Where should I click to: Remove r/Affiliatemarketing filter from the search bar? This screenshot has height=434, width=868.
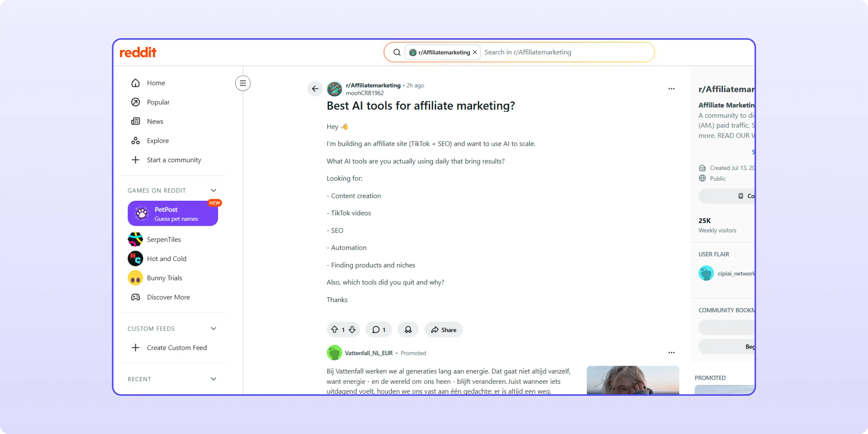click(475, 52)
